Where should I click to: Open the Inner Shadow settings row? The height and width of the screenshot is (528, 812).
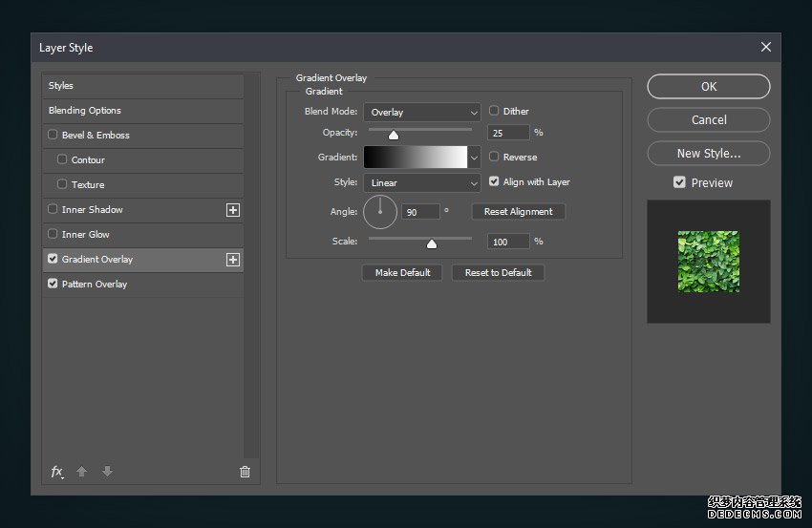(143, 210)
